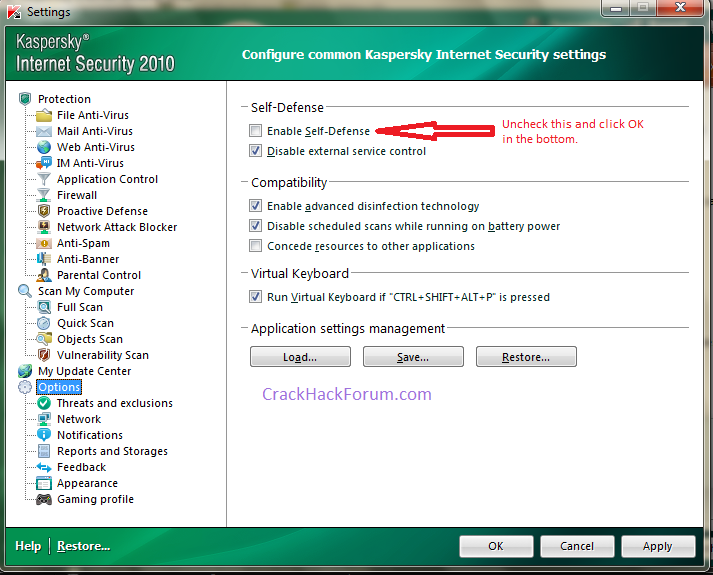Click the Notifications bubble icon

(44, 435)
